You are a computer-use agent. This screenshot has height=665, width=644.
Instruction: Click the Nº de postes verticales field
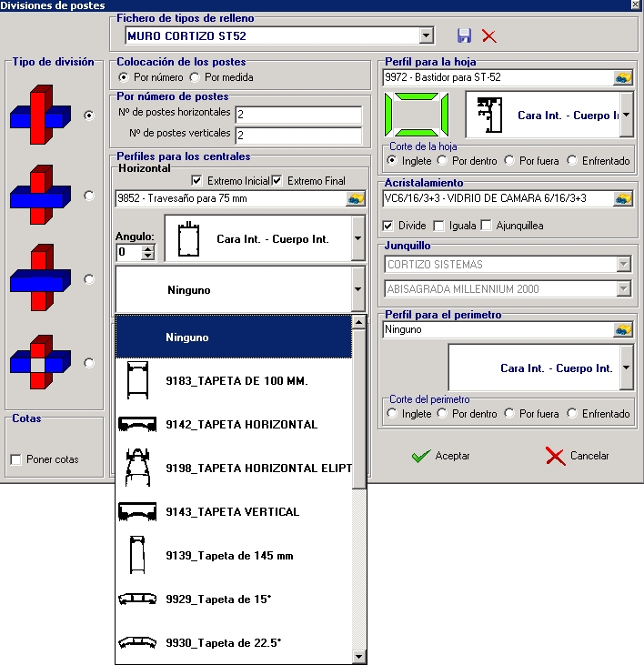click(x=298, y=136)
